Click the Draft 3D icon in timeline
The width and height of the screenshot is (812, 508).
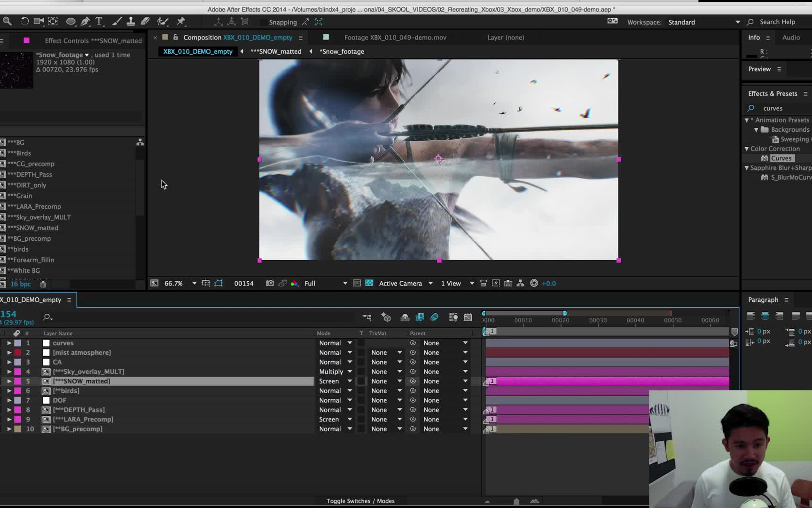pyautogui.click(x=386, y=317)
